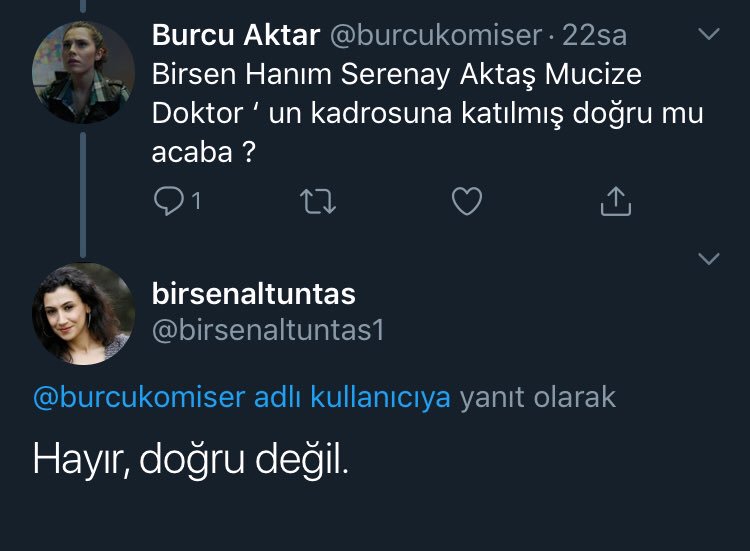Click the blue @burcukomiser mention in the reply

tap(138, 397)
